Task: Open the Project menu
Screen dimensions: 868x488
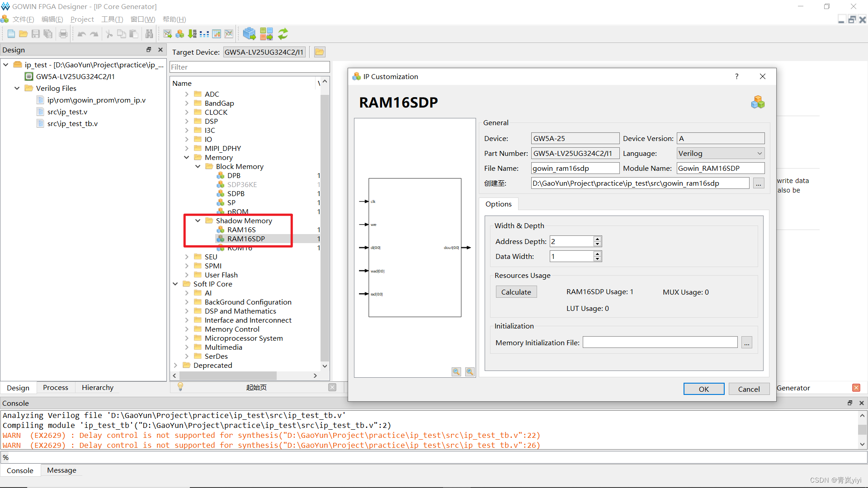Action: [82, 19]
